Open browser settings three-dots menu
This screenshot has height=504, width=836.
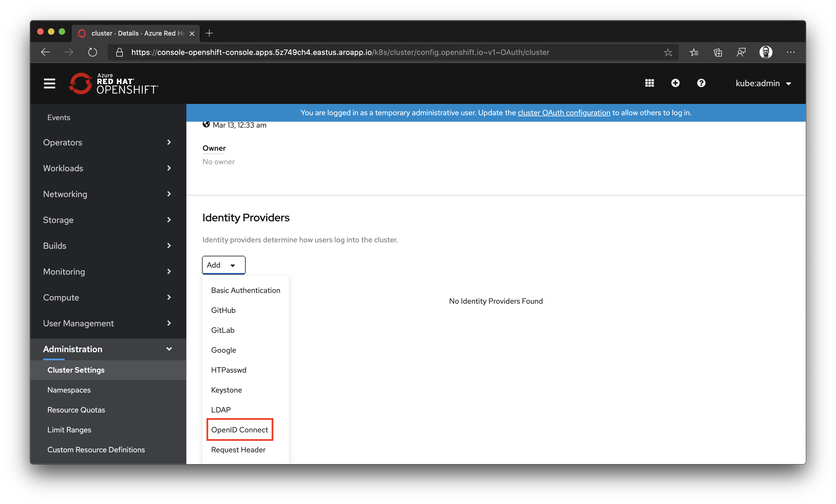(x=790, y=52)
